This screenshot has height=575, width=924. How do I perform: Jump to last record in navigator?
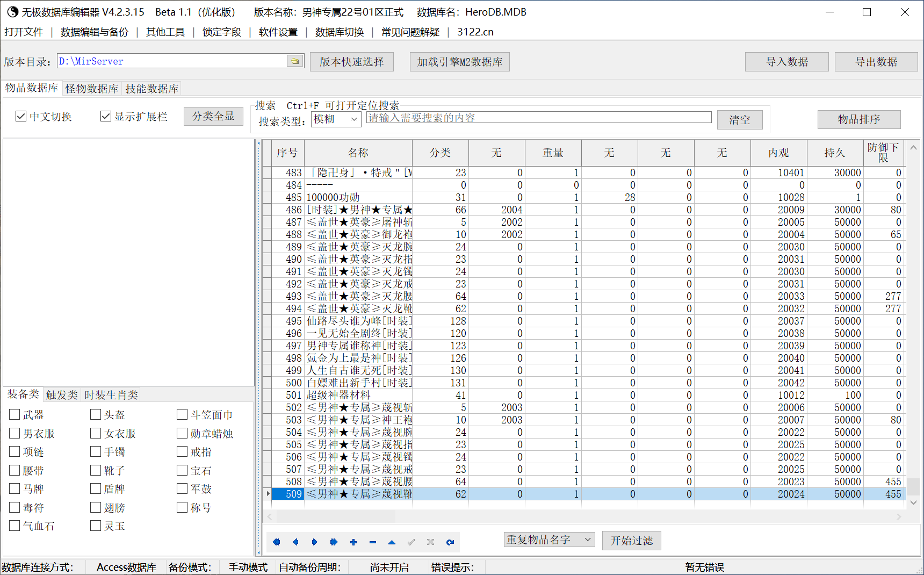tap(334, 542)
